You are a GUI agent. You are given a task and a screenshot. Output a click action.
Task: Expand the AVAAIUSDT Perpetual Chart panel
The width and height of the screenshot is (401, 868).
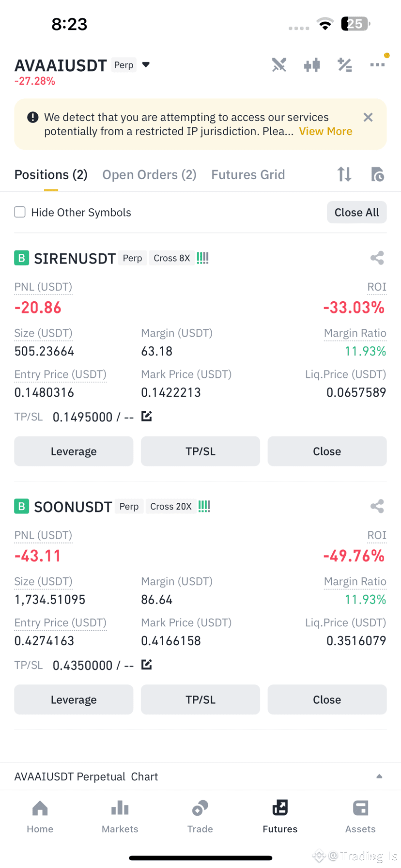tap(379, 776)
